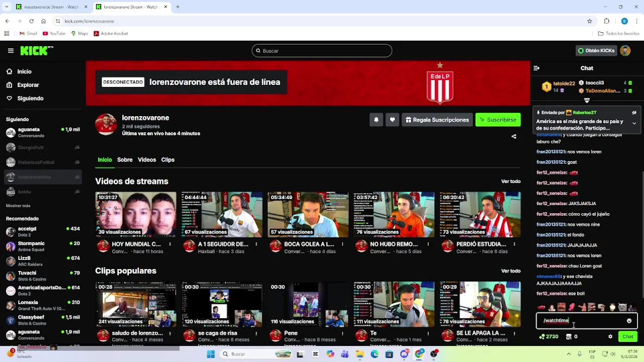Open options menu for PERDIÓ ESTUDIA... video

514,244
